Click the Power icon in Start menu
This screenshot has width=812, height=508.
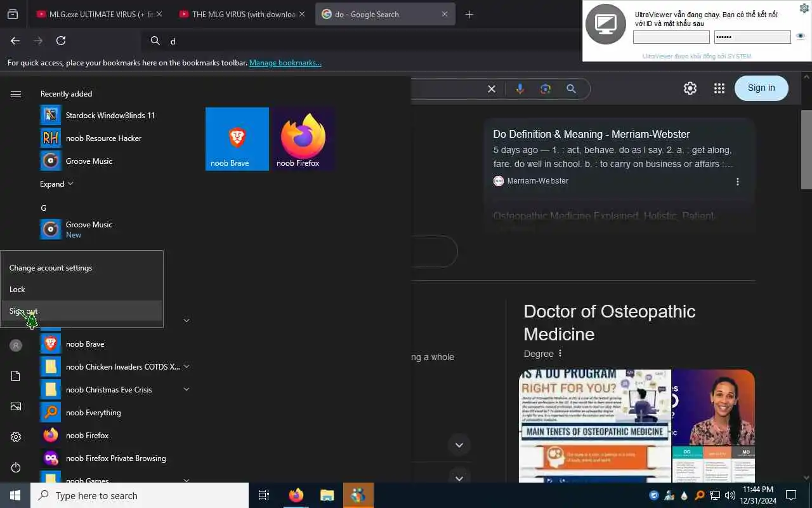pos(16,467)
